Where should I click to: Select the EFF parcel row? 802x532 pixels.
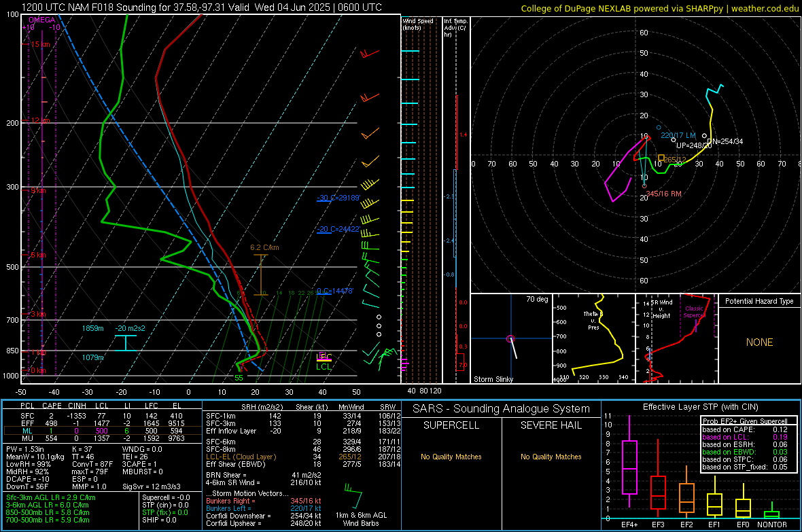click(x=102, y=423)
